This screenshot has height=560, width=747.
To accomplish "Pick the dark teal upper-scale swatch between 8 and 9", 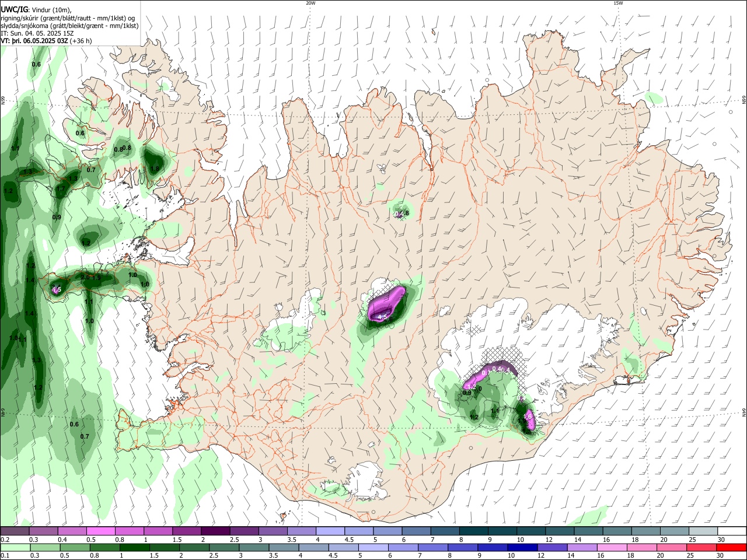I will (x=473, y=531).
